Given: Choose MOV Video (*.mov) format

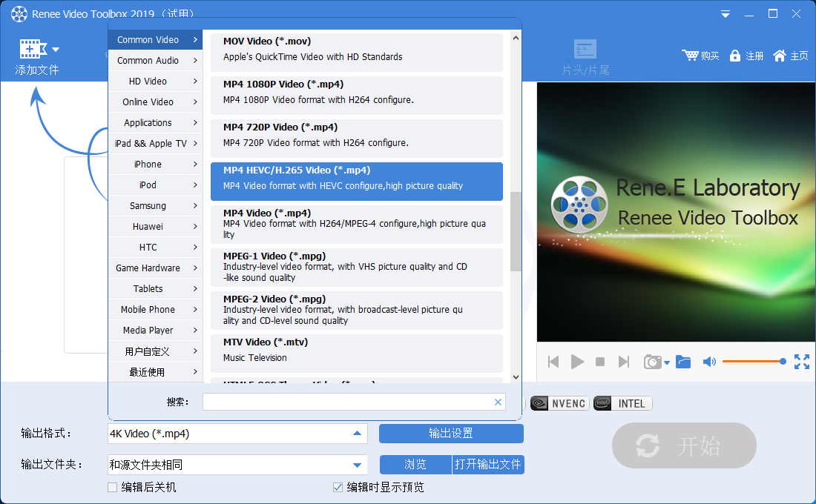Looking at the screenshot, I should point(357,52).
